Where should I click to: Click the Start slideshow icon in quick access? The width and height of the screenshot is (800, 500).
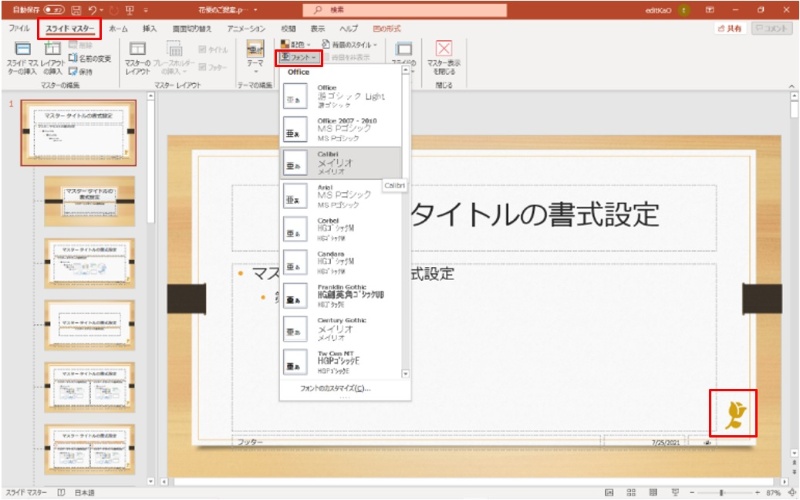130,10
